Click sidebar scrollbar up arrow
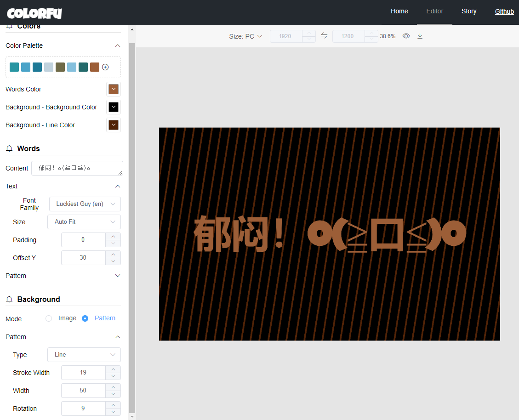This screenshot has width=519, height=420. [x=132, y=29]
